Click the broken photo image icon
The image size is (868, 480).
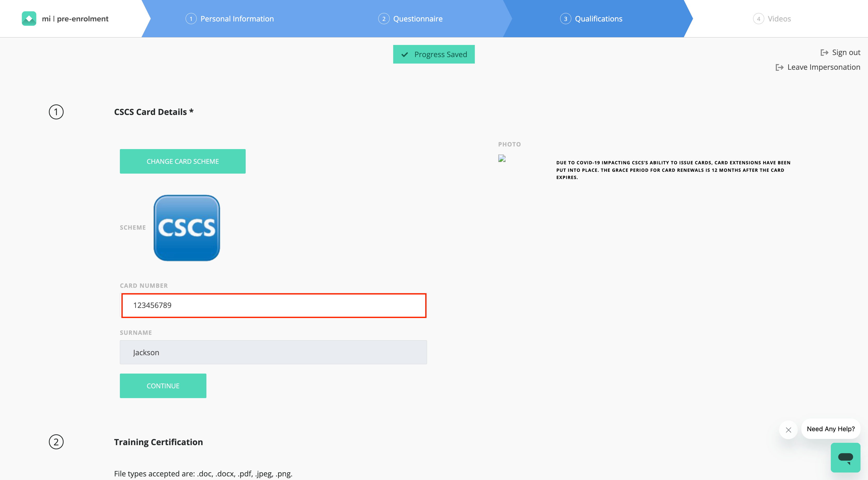(x=502, y=158)
